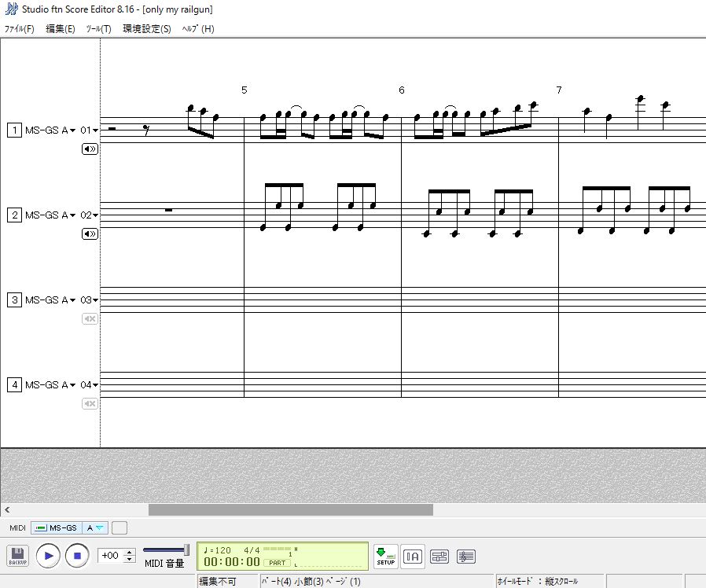Click the empty square button beside MIDI A
This screenshot has height=588, width=706.
tap(120, 527)
